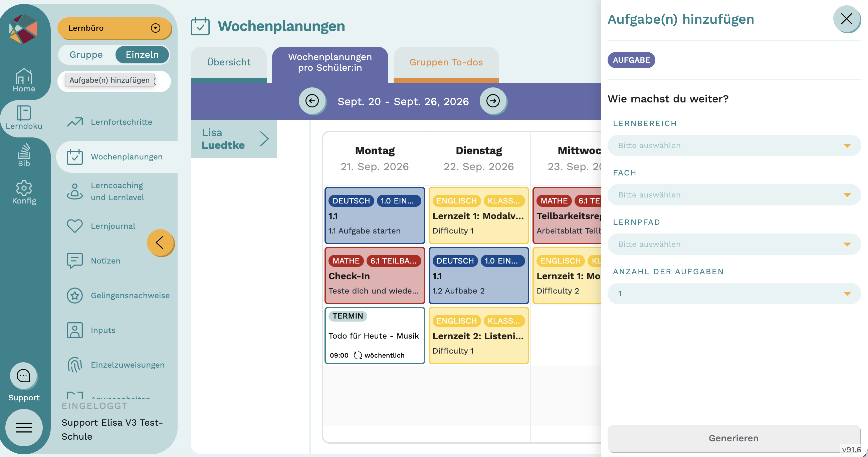Open the Lerndoku section in the sidebar
Viewport: 868px width, 457px height.
[24, 118]
